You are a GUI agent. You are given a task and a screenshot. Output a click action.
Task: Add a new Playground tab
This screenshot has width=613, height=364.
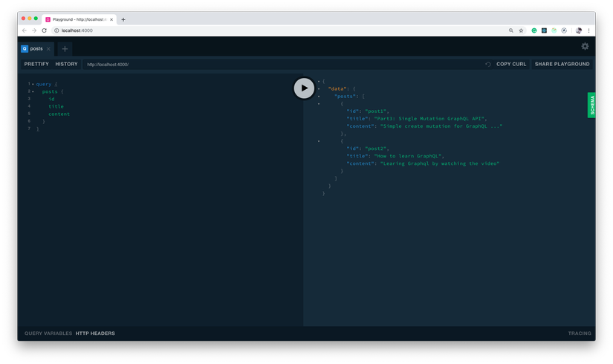[65, 49]
